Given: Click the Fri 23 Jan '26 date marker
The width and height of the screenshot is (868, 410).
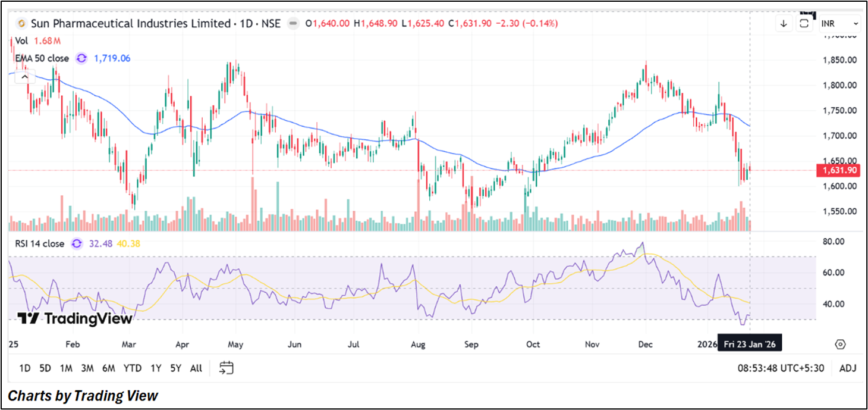Looking at the screenshot, I should click(x=749, y=344).
